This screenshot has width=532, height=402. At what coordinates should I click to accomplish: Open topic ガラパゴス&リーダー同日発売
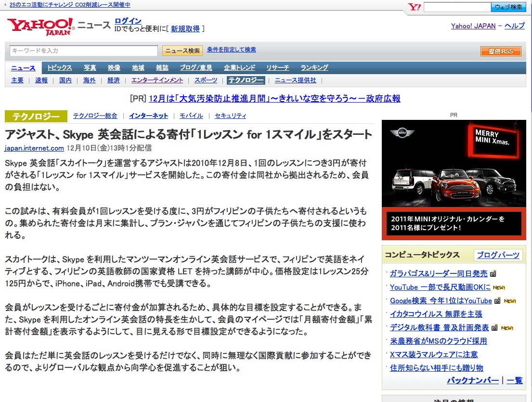439,273
